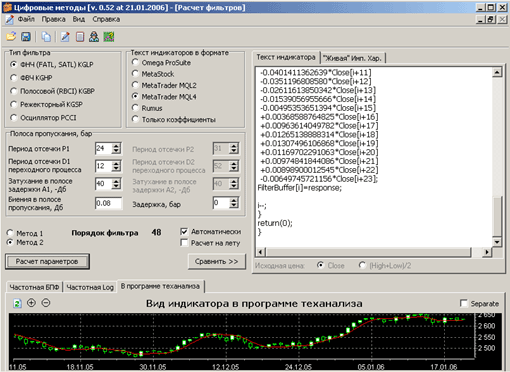Open the notebook toolbar icon

coord(80,36)
